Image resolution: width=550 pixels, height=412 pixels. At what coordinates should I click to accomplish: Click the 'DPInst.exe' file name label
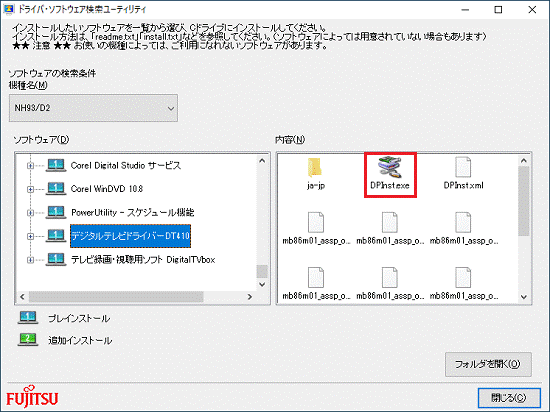[x=390, y=185]
